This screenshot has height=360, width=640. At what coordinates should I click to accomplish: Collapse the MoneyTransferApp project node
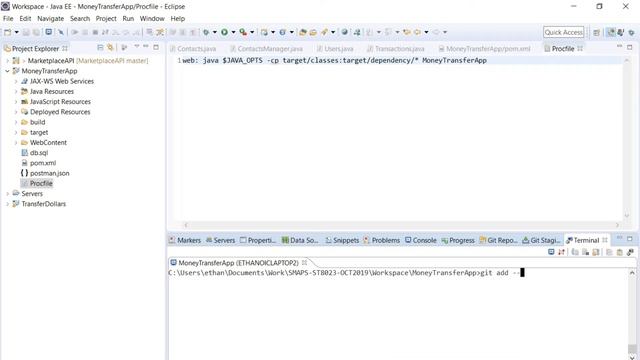click(7, 71)
